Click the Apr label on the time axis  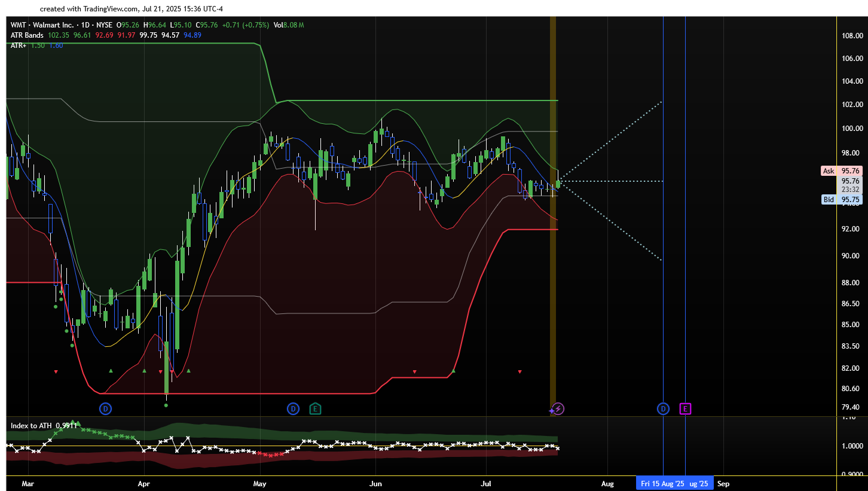click(x=143, y=483)
